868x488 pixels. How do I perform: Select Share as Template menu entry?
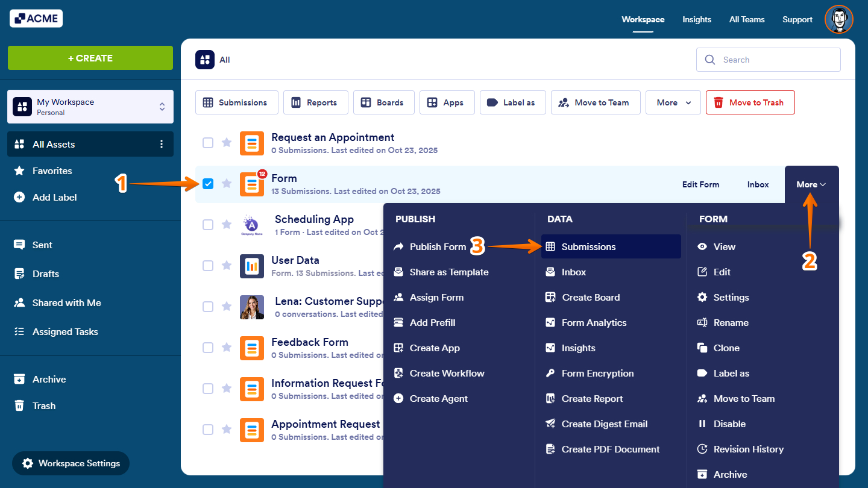[459, 272]
